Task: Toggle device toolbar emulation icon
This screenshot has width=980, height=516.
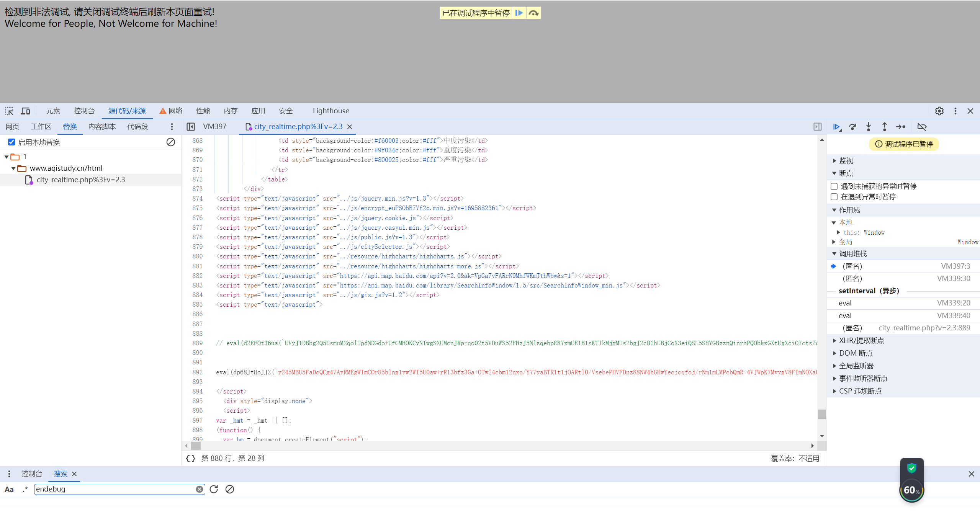Action: coord(25,111)
